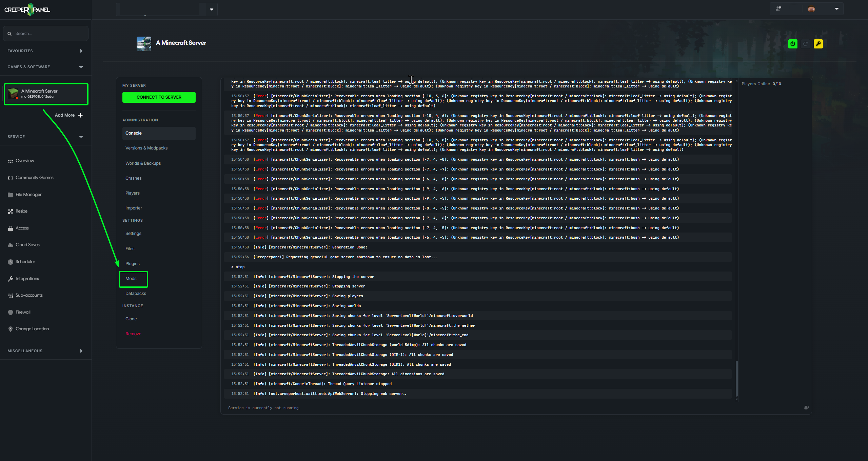Open Versions & Modpacks
The width and height of the screenshot is (868, 461).
click(146, 148)
